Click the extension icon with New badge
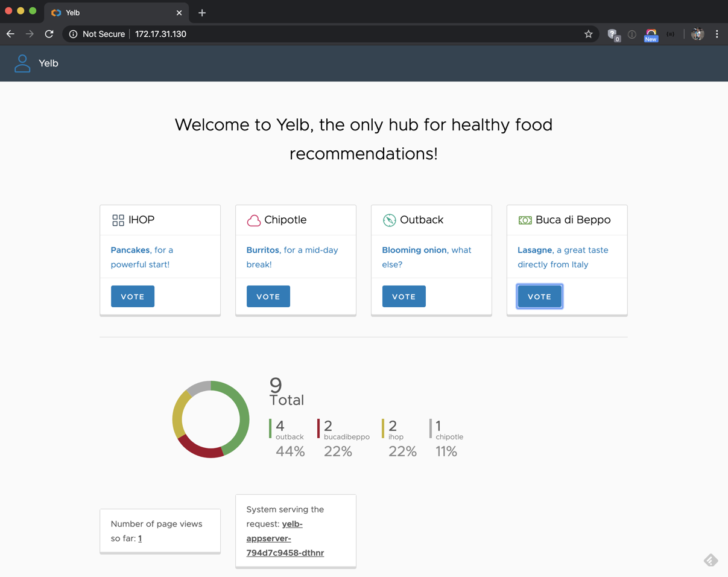 651,35
